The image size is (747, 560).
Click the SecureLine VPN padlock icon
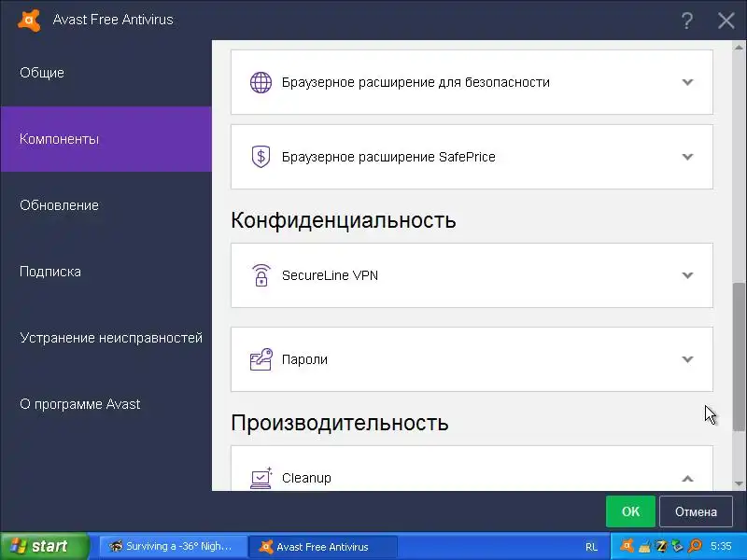click(x=261, y=275)
